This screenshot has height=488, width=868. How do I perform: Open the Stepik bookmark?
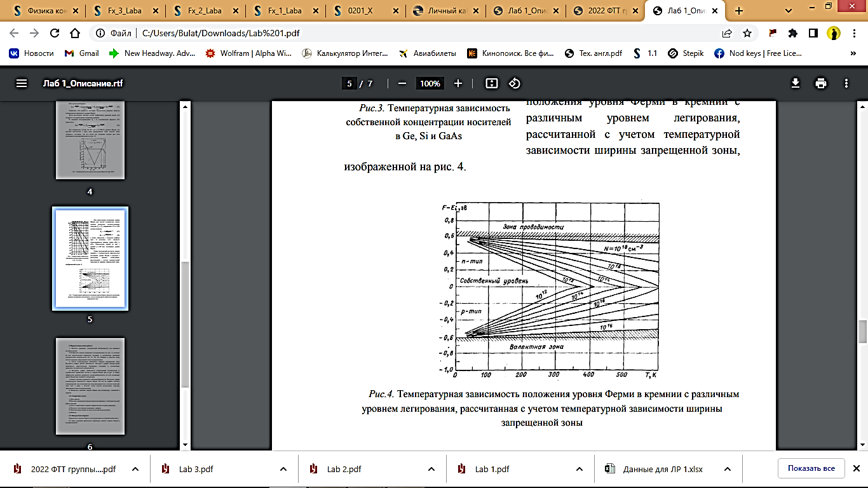(x=686, y=53)
